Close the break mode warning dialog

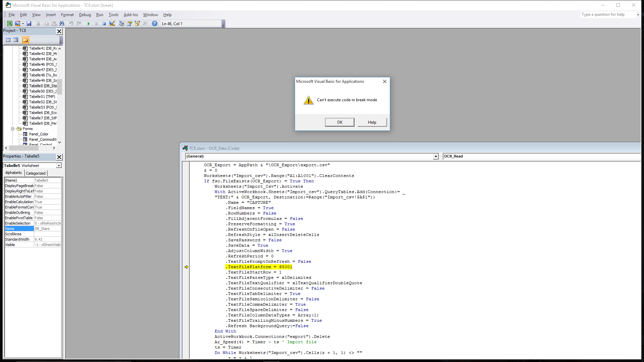pos(385,81)
